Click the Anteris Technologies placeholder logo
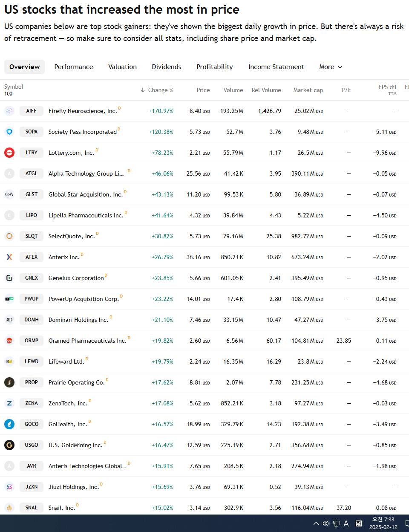The width and height of the screenshot is (409, 532). [9, 466]
